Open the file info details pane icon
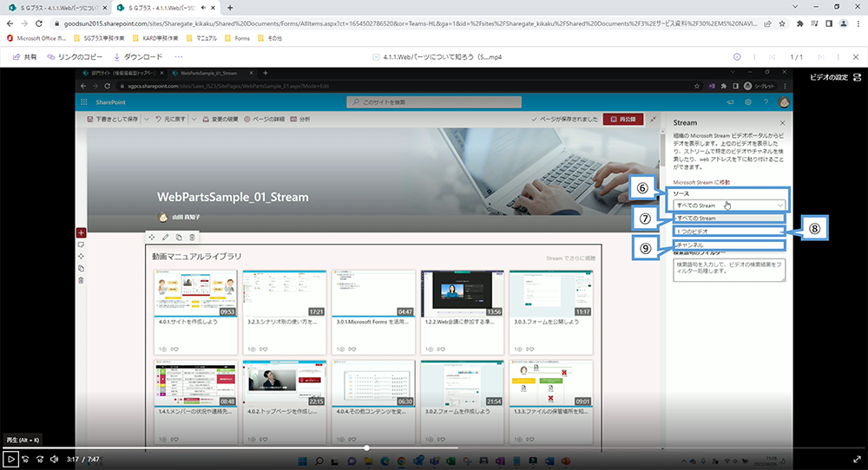Viewport: 868px width, 470px height. point(737,57)
